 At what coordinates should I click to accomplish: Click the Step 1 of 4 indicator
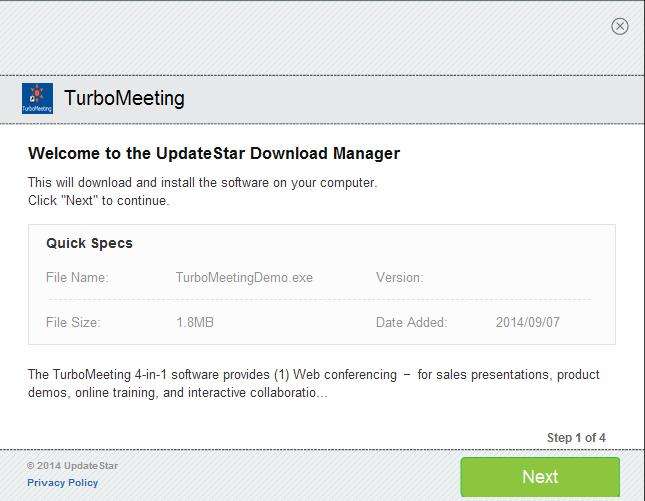coord(576,438)
